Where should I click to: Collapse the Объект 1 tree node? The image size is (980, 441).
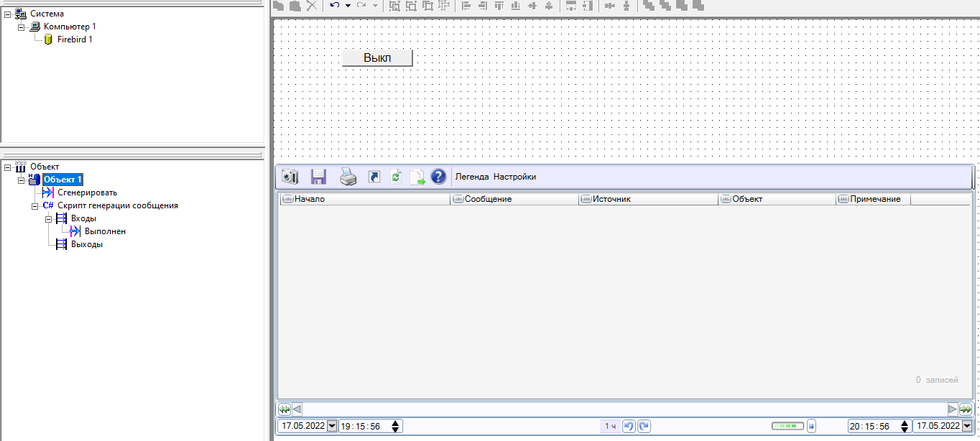(22, 180)
